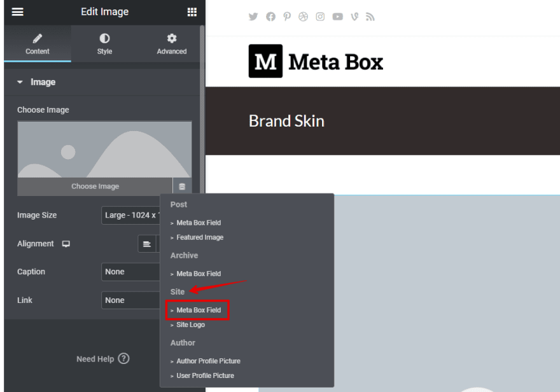The width and height of the screenshot is (560, 392).
Task: Click the Meta Box M logo
Action: tap(266, 61)
